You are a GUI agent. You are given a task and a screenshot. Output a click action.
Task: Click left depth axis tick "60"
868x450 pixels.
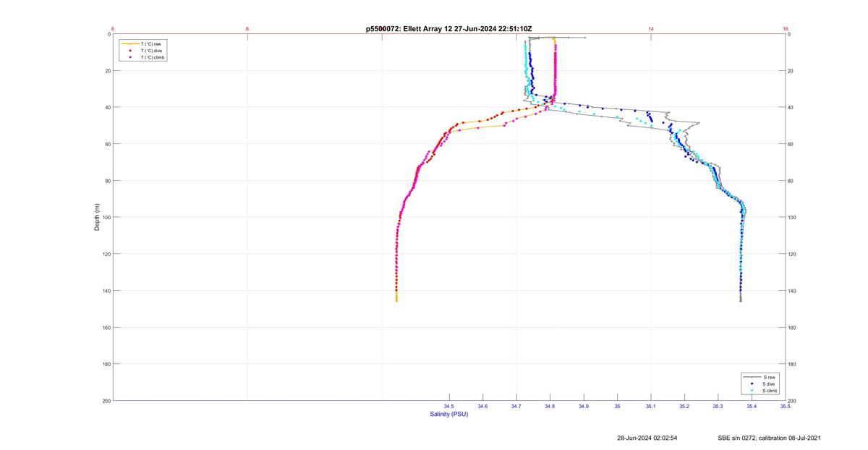108,144
